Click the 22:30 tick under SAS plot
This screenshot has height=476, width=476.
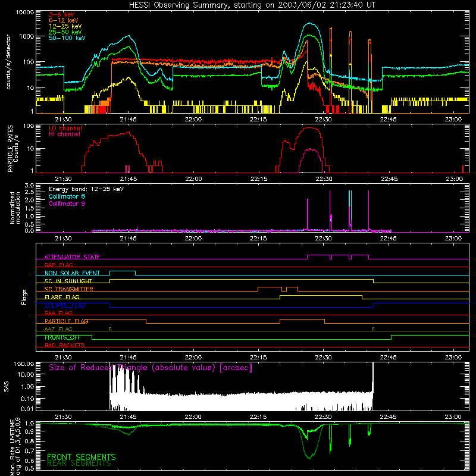[323, 417]
